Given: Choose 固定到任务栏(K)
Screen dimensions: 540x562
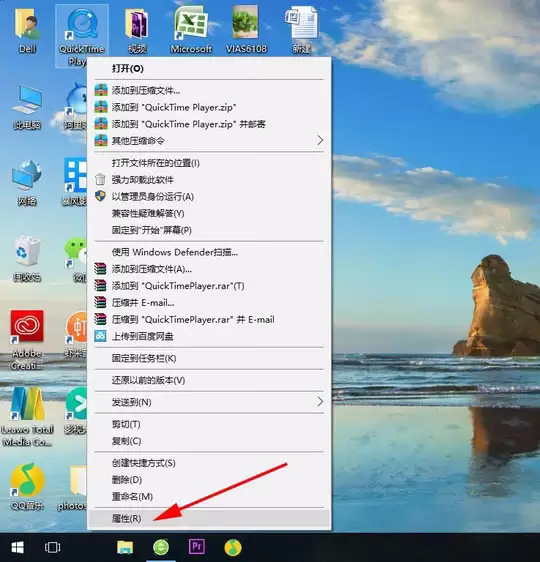Looking at the screenshot, I should [x=209, y=358].
